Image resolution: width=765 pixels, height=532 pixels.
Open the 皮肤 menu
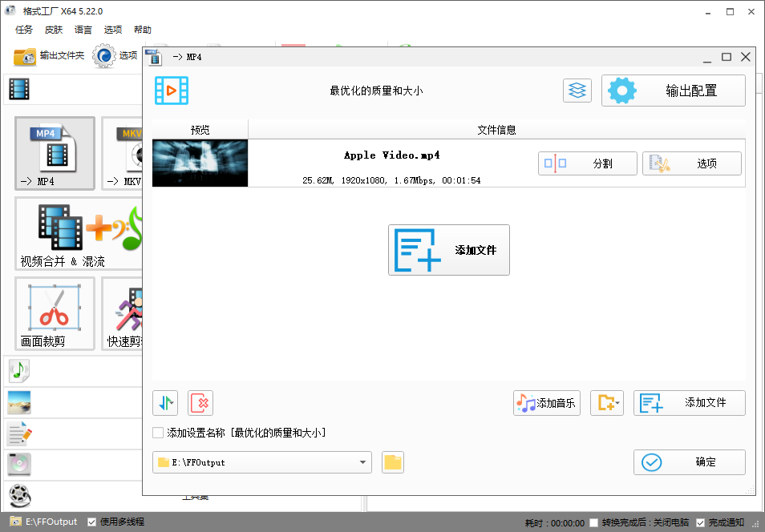click(54, 30)
